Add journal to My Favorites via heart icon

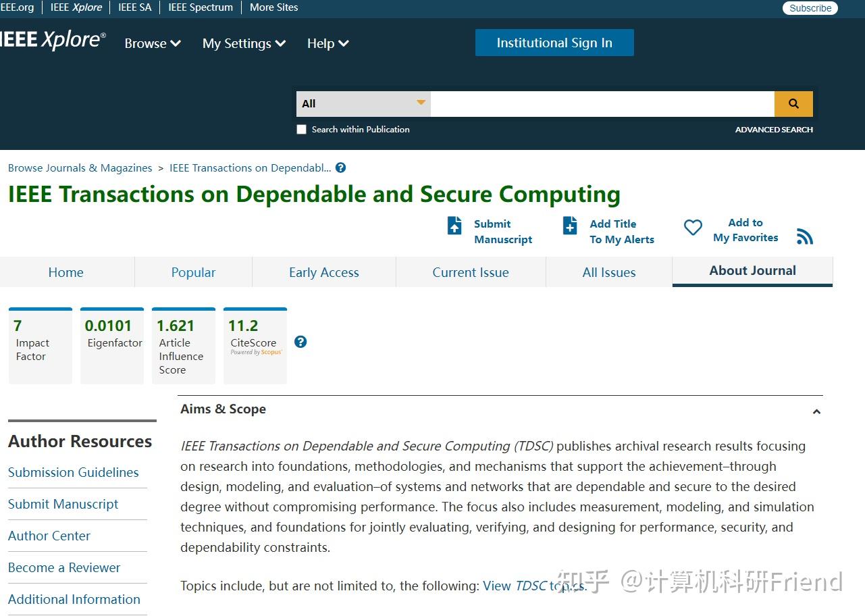(692, 228)
